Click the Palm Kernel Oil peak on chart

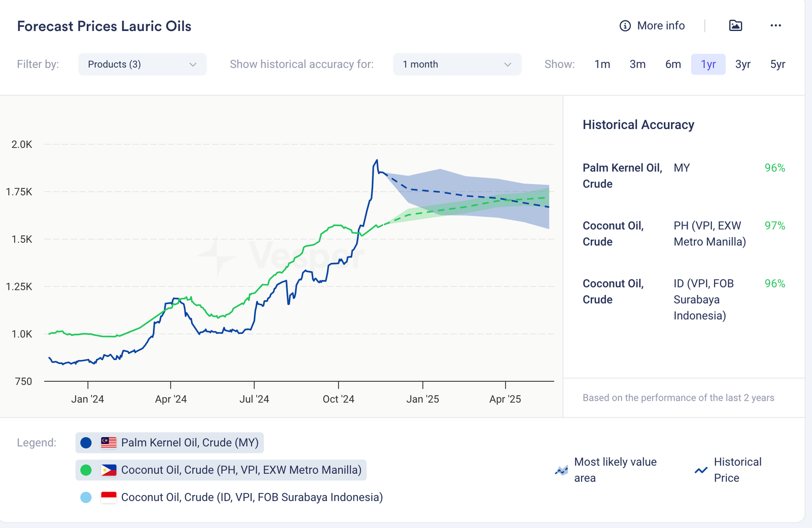pyautogui.click(x=377, y=161)
